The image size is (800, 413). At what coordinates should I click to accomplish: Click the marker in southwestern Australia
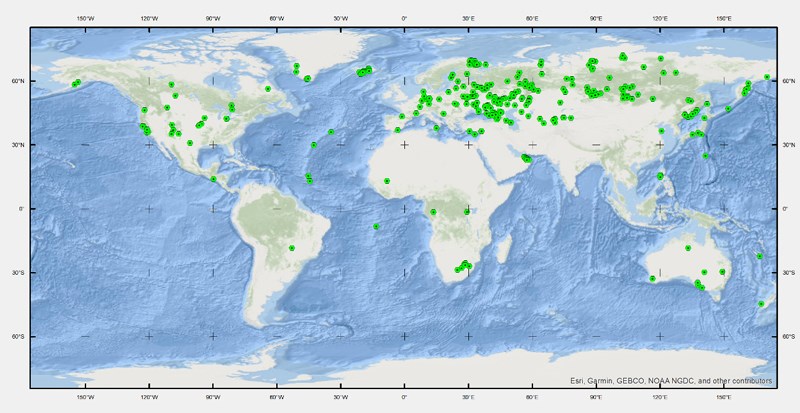(x=653, y=278)
